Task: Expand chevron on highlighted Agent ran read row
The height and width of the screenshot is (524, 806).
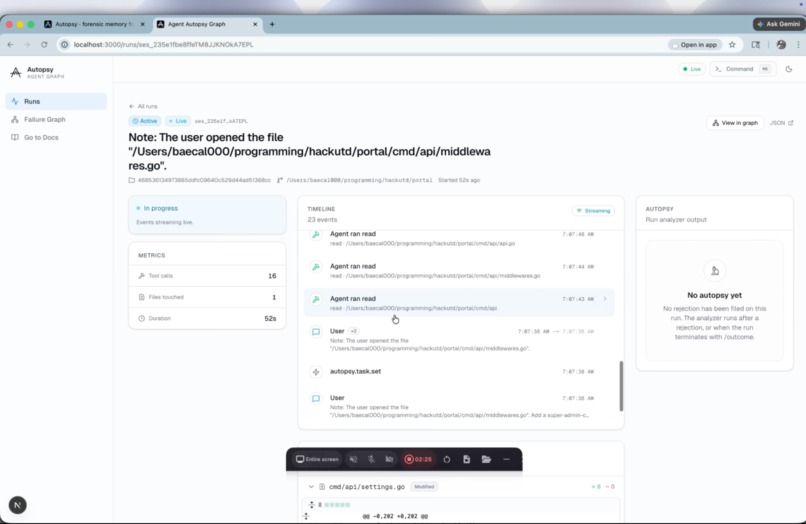Action: 604,299
